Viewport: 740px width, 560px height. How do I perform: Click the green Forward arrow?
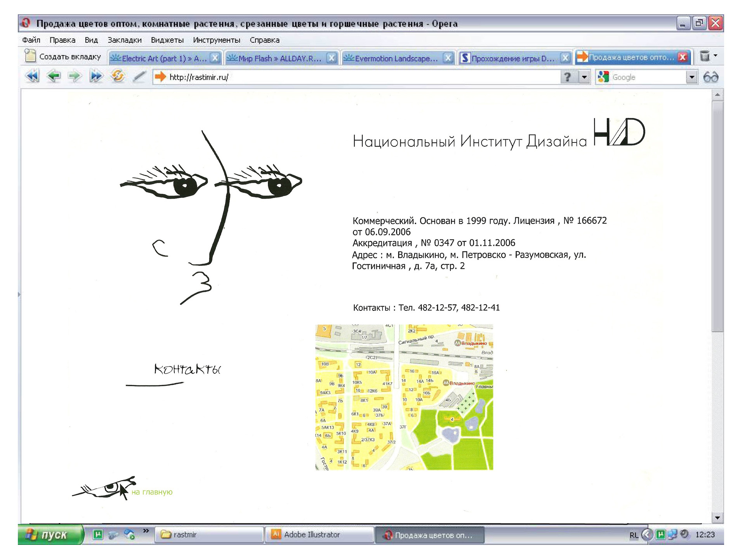75,76
